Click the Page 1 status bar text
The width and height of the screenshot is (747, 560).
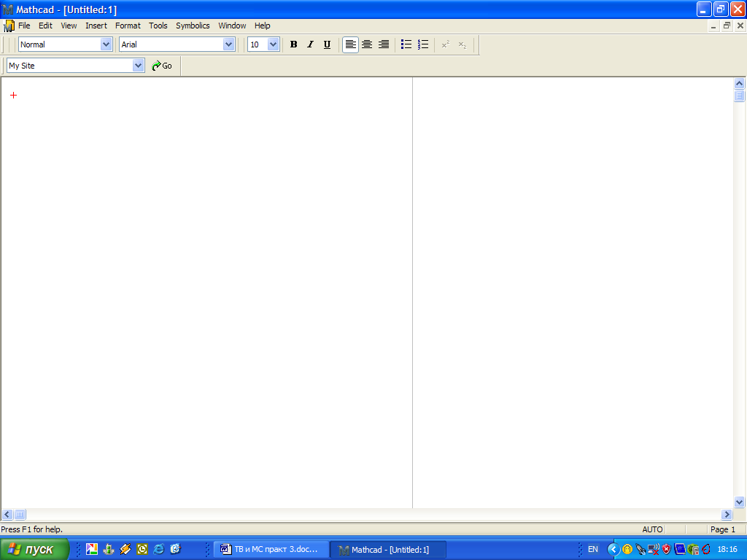coord(723,529)
